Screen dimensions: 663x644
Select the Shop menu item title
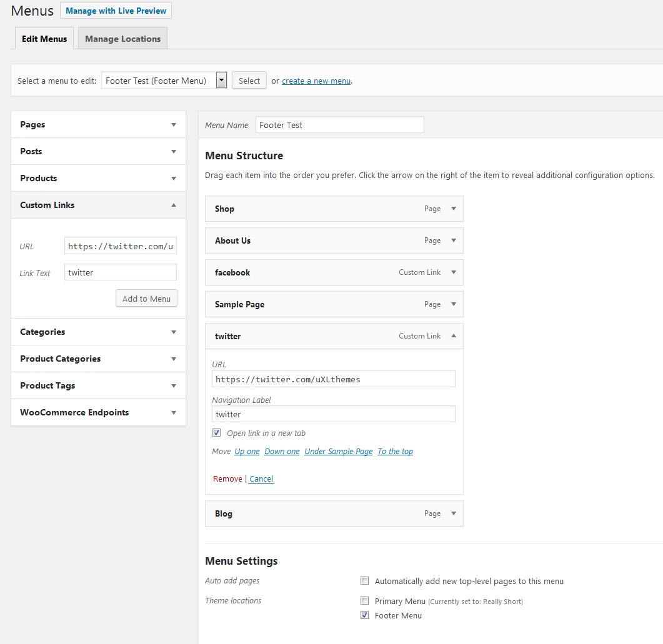(224, 209)
